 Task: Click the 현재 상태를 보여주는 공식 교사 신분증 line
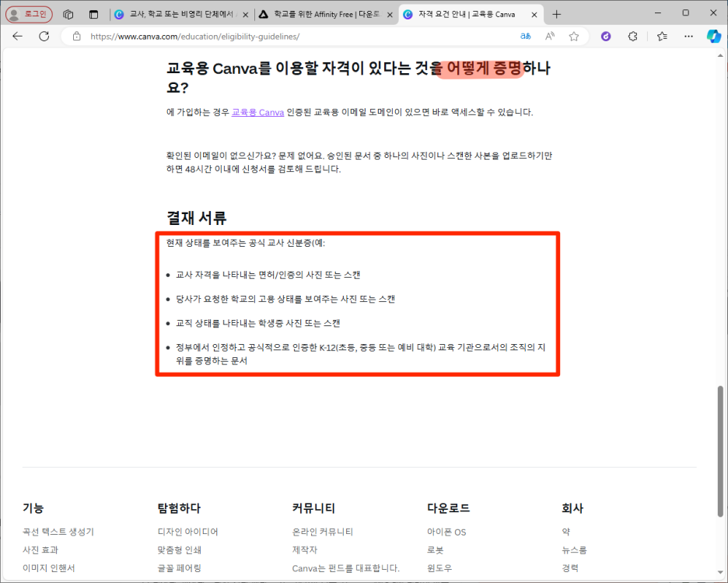tap(246, 243)
